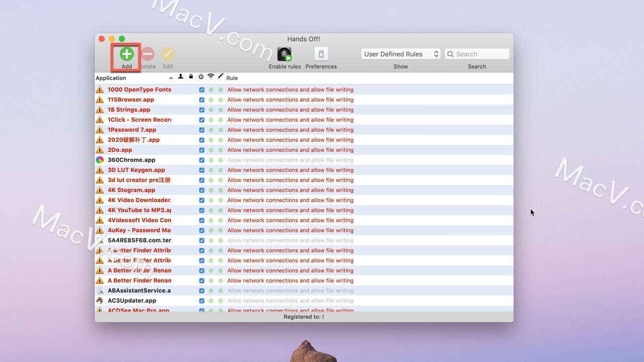644x362 pixels.
Task: Toggle the checkbox for 360Chrome.app
Action: tap(202, 160)
